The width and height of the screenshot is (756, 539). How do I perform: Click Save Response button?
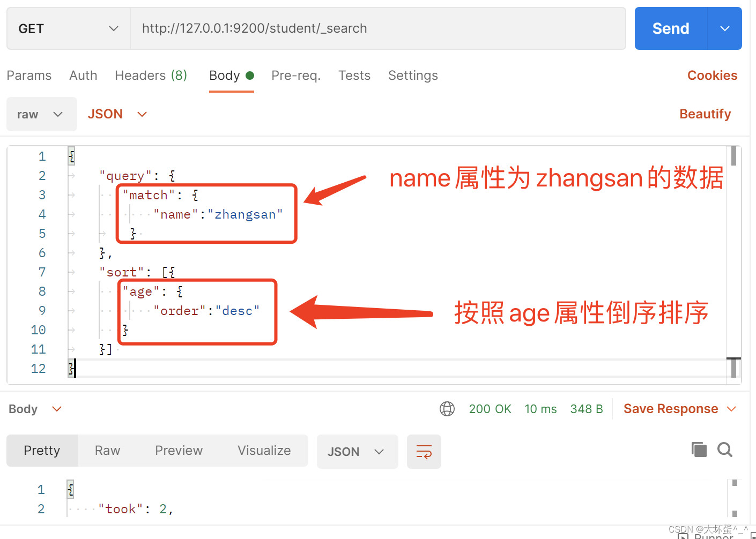click(x=671, y=409)
